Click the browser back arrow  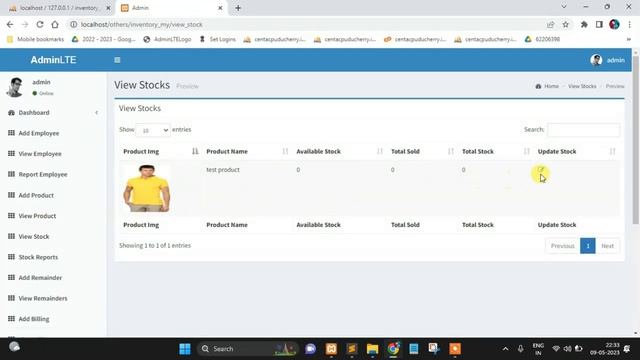[x=10, y=24]
